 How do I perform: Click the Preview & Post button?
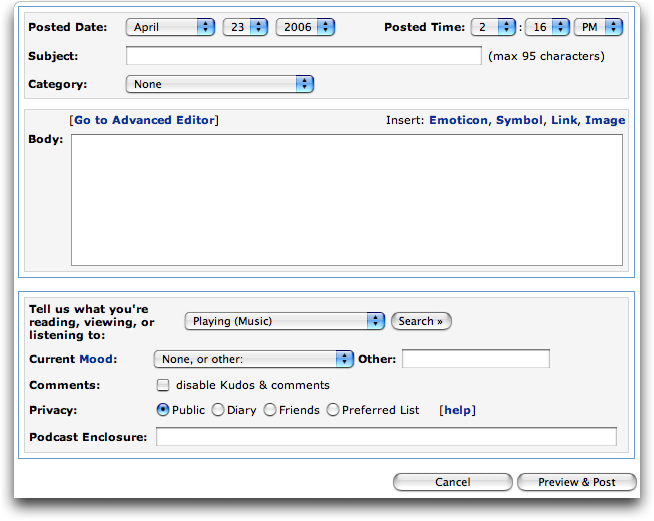click(x=577, y=482)
